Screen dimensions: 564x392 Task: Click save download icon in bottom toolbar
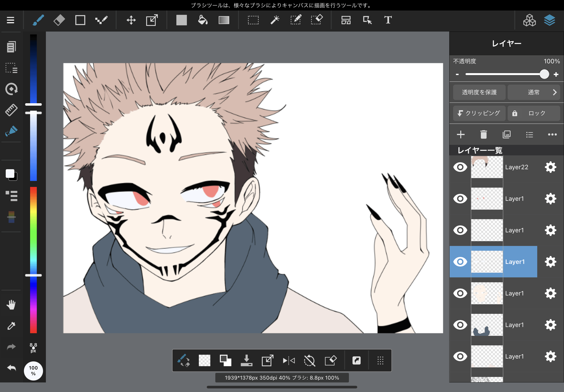(x=247, y=360)
